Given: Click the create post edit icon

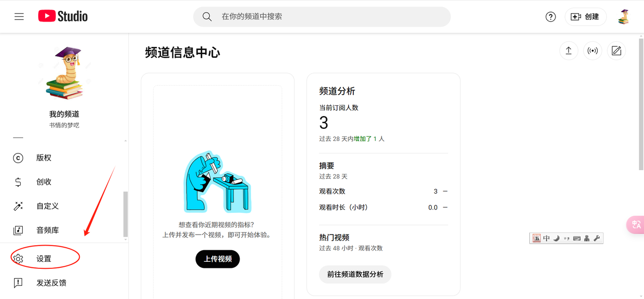Looking at the screenshot, I should tap(616, 51).
